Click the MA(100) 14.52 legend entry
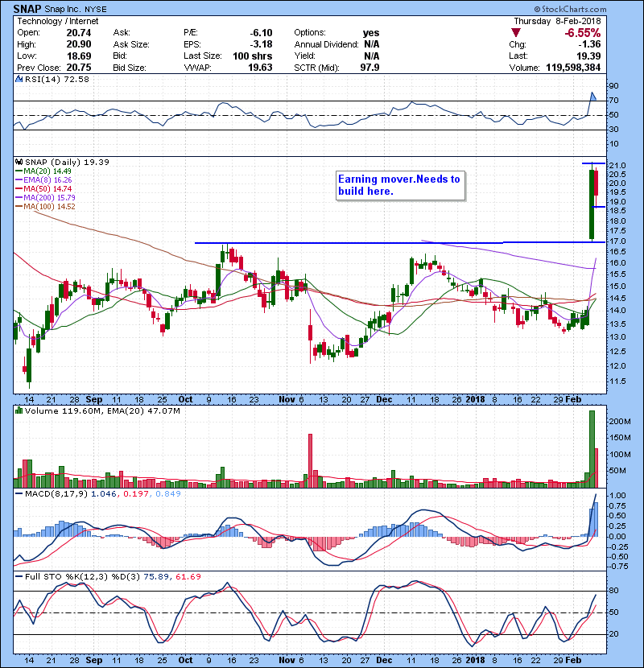This screenshot has height=668, width=644. (x=45, y=206)
